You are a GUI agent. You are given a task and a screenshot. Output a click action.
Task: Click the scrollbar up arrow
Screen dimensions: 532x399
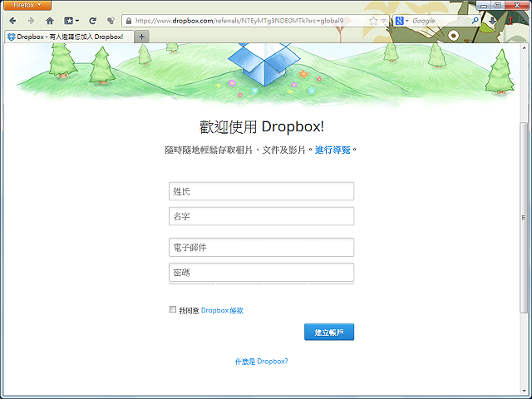pos(524,48)
